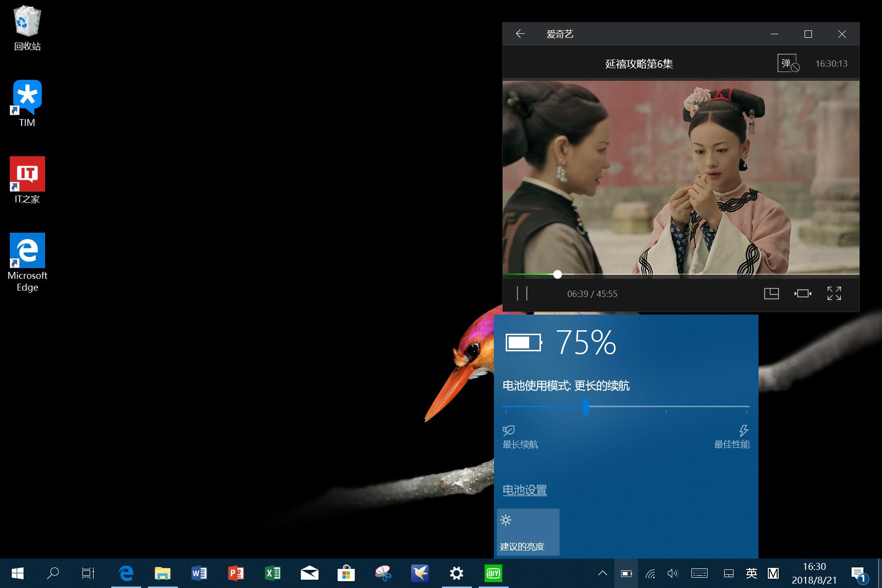Go back in the iQiyi window

tap(520, 34)
